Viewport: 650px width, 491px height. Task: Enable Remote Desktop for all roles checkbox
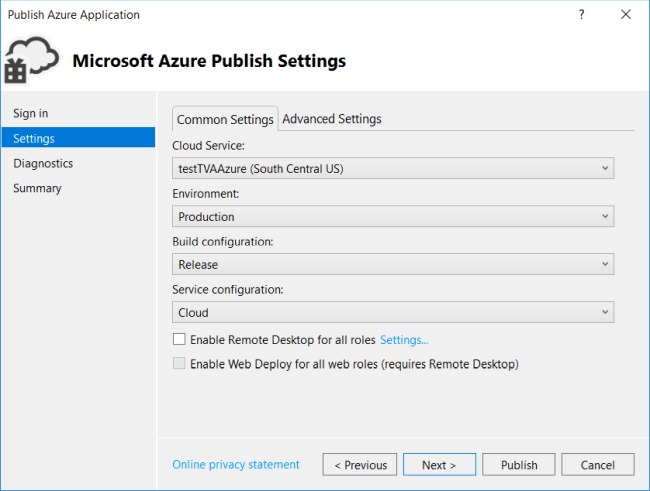coord(179,339)
